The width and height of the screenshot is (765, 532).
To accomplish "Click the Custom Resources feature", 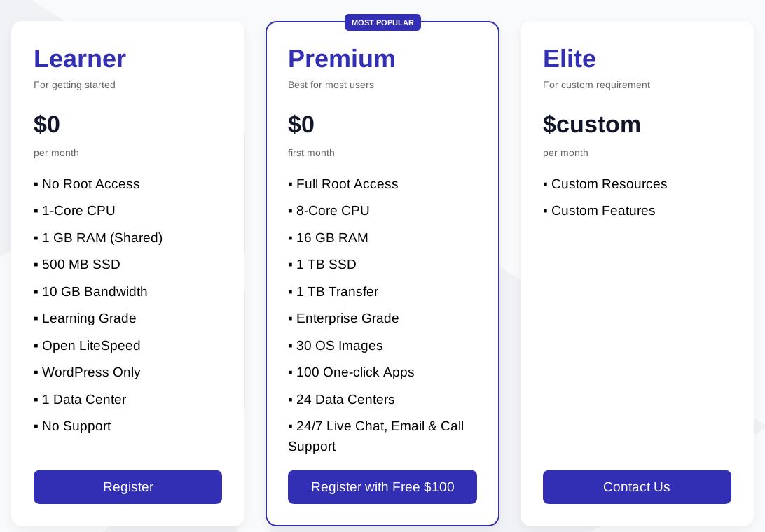I will (609, 184).
